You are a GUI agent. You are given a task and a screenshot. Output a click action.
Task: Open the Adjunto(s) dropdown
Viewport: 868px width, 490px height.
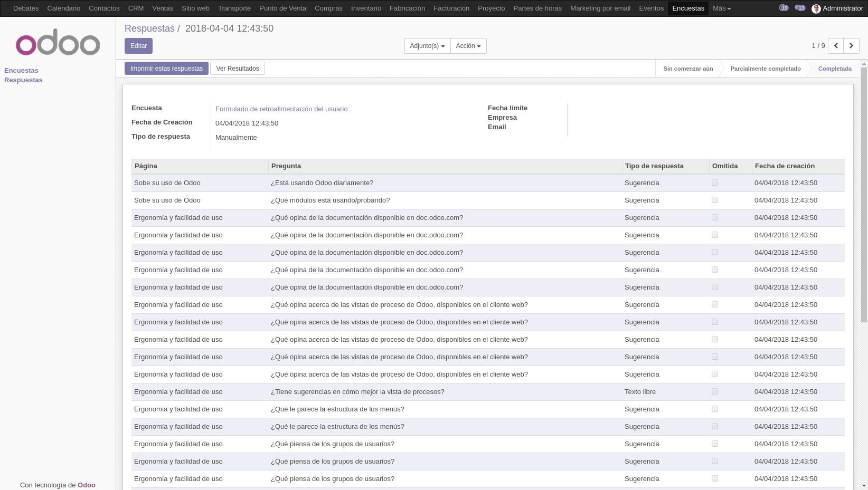click(427, 46)
